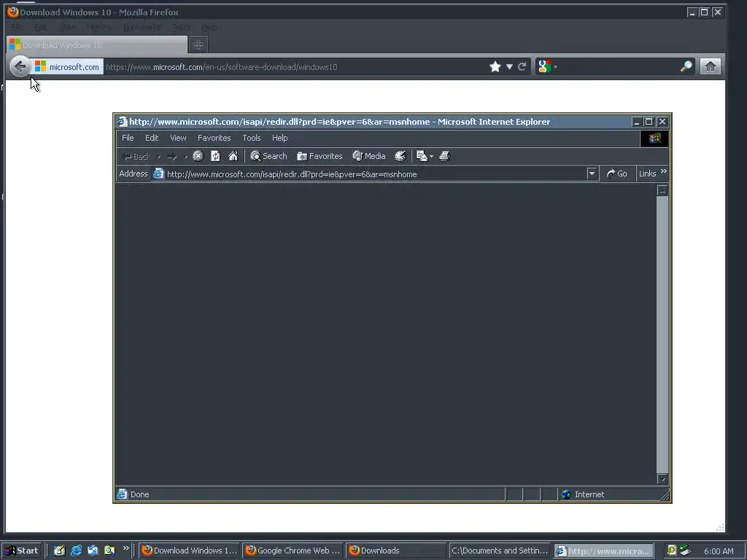Click the Stop icon in Internet Explorer

click(198, 156)
